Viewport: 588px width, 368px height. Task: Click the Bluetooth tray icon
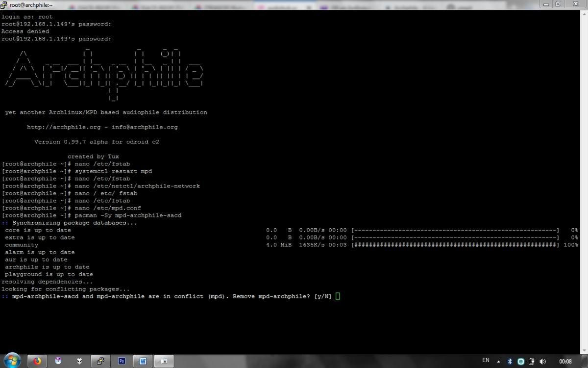coord(510,361)
